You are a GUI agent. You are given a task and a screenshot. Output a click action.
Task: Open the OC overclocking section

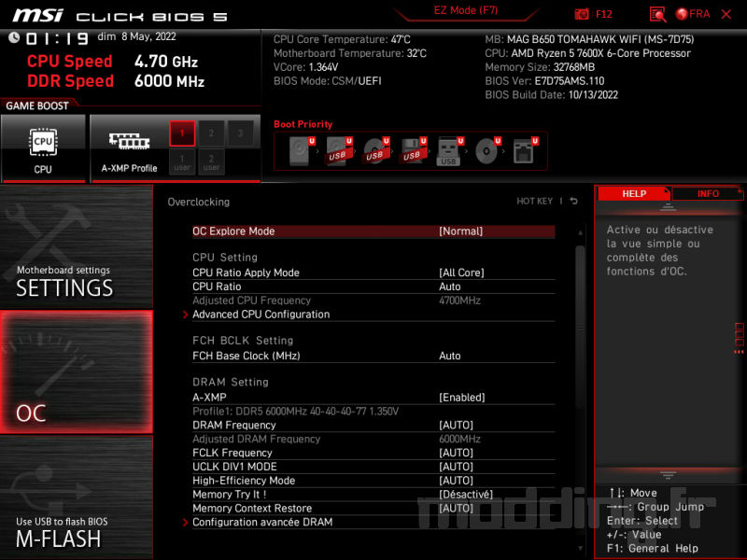coord(77,371)
